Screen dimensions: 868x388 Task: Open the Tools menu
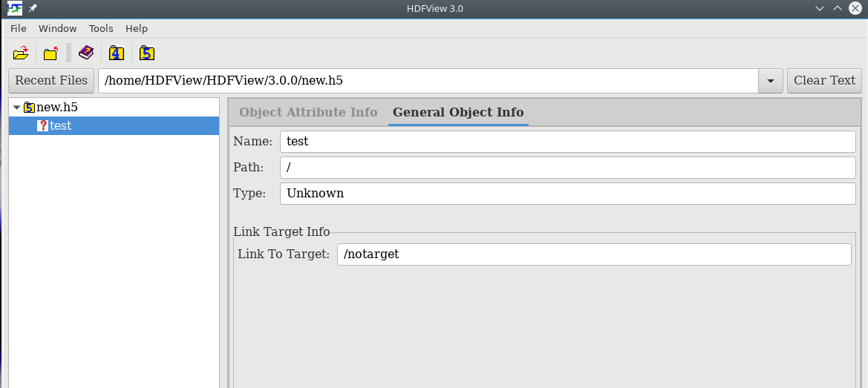pos(101,28)
